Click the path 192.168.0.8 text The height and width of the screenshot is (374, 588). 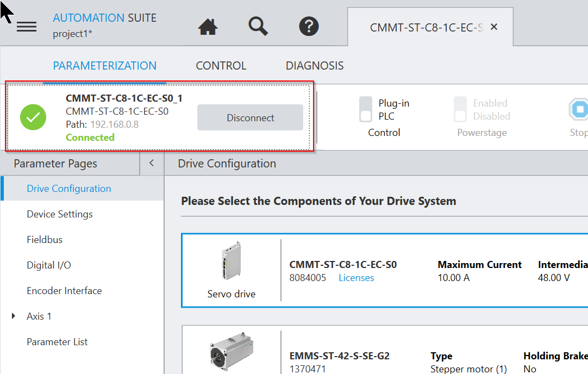pyautogui.click(x=114, y=124)
